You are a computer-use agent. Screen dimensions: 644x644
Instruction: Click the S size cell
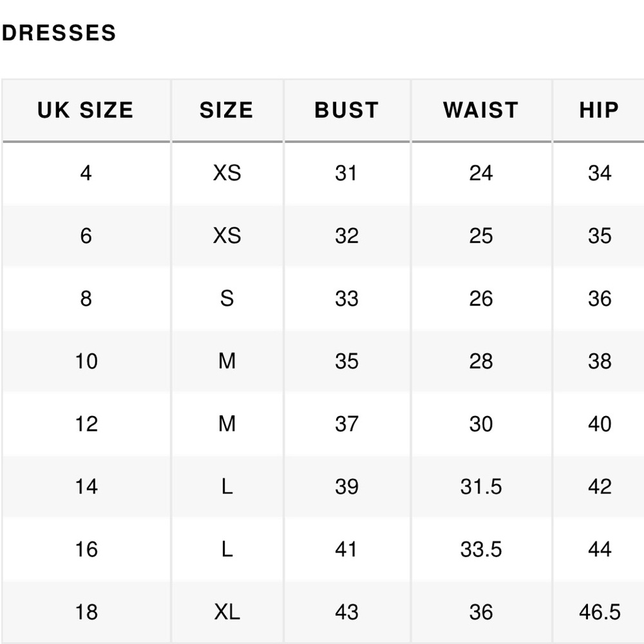click(x=227, y=298)
